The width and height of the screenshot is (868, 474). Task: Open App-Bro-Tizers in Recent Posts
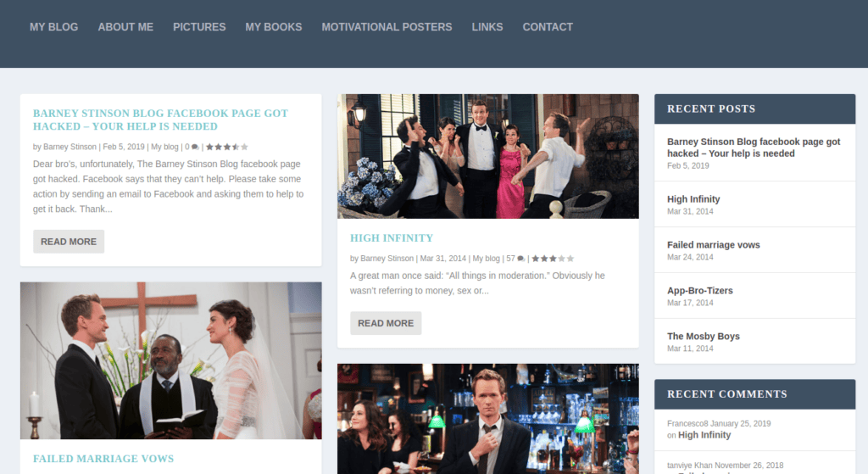(x=699, y=291)
